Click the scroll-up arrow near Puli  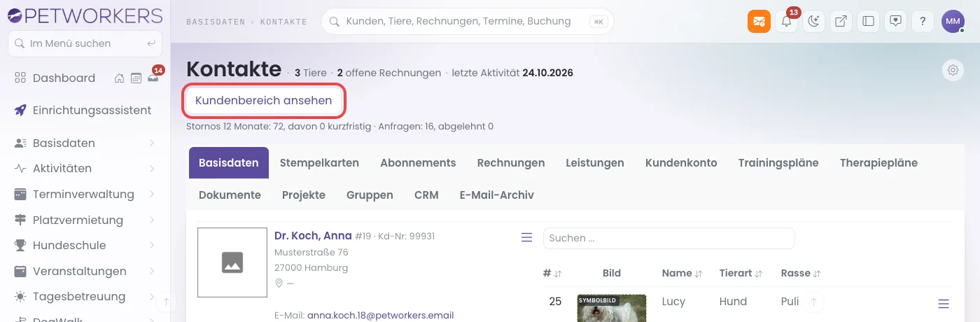(x=813, y=302)
